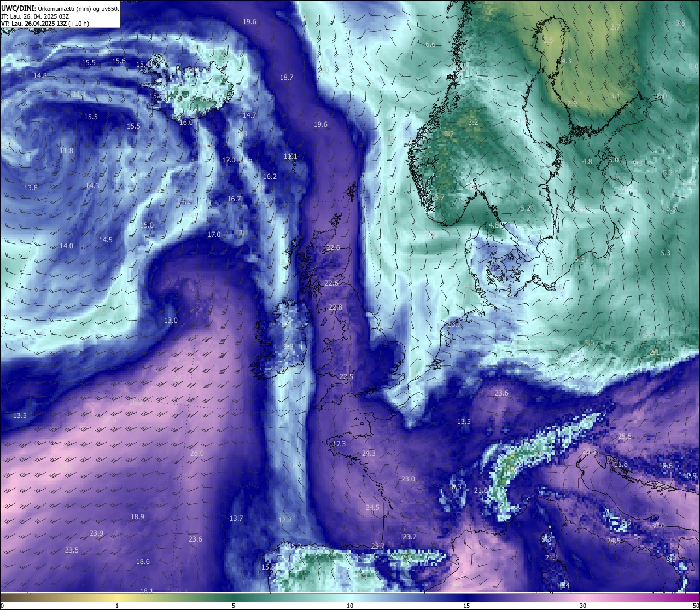The height and width of the screenshot is (610, 700).
Task: Select the 25.5 value label
Action: [x=625, y=437]
